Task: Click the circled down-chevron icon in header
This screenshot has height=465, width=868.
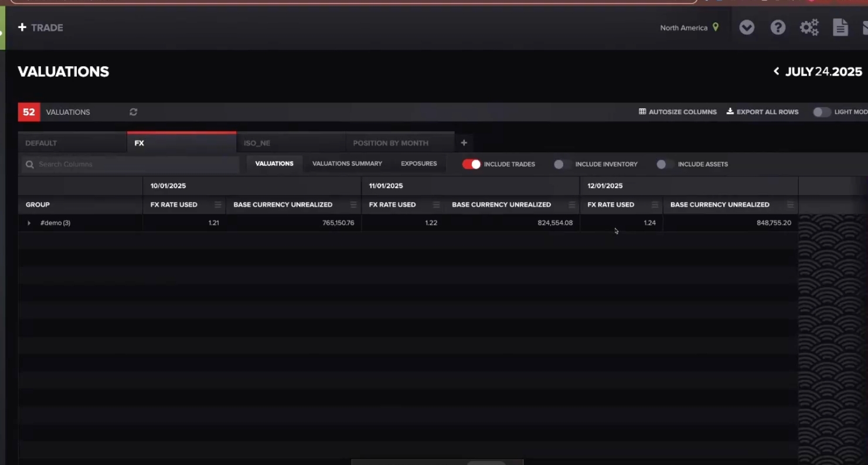Action: [747, 28]
